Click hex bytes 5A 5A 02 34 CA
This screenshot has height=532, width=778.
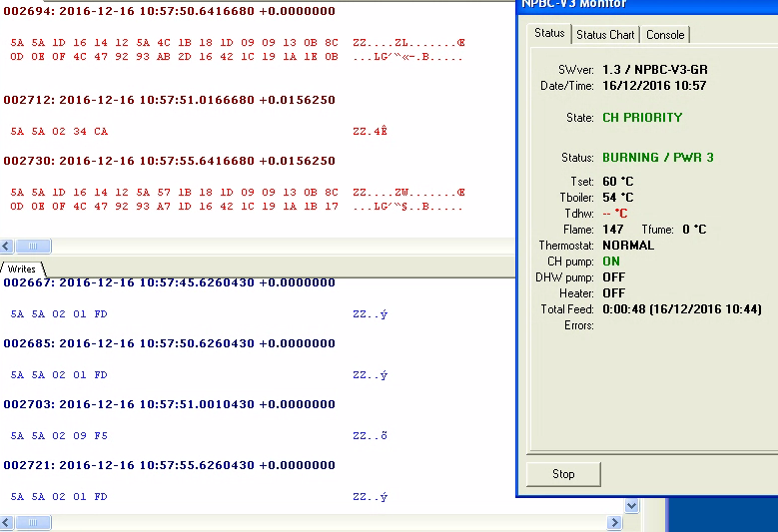pyautogui.click(x=59, y=132)
